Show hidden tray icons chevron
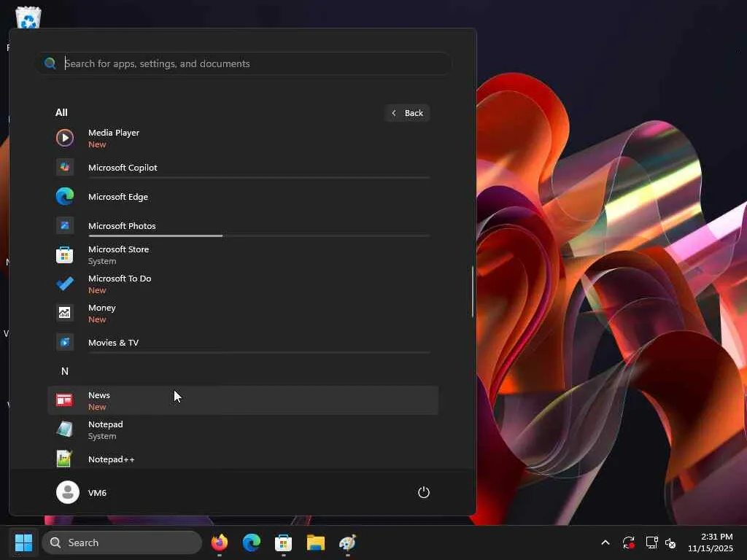The image size is (747, 560). [605, 542]
